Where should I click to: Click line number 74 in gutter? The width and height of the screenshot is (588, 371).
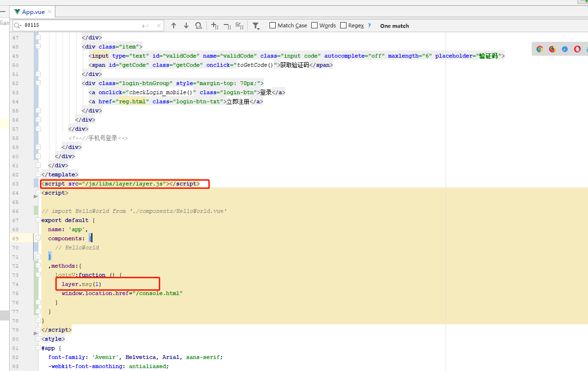pyautogui.click(x=15, y=284)
